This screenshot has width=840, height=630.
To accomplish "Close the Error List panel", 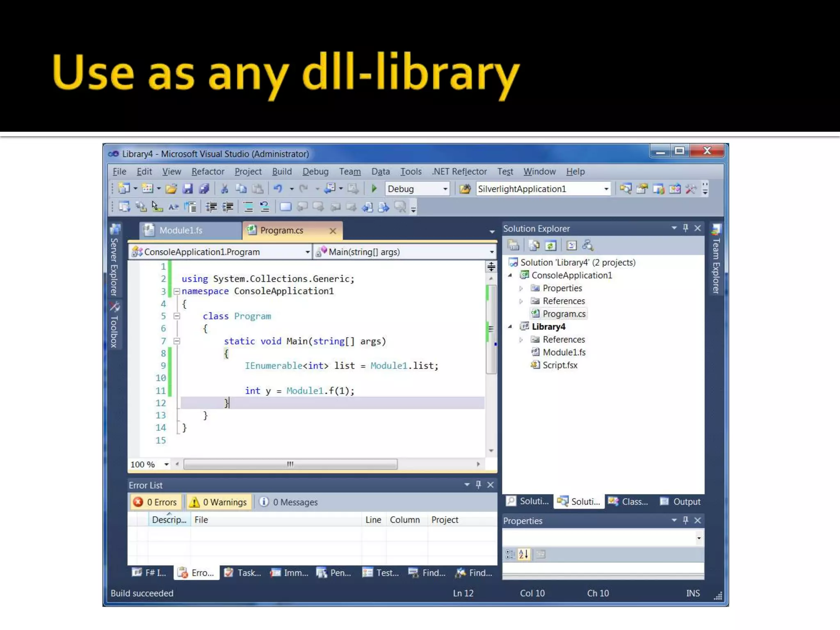I will (490, 485).
